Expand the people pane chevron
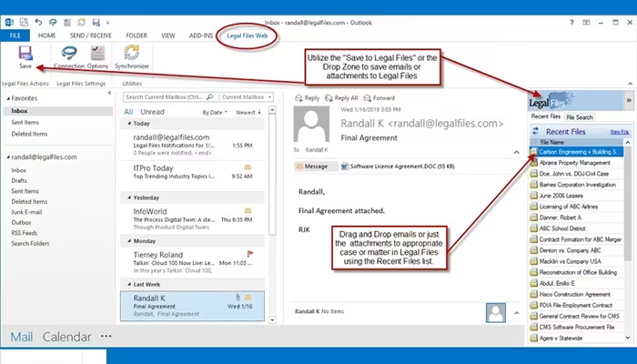This screenshot has width=637, height=364. tap(516, 313)
